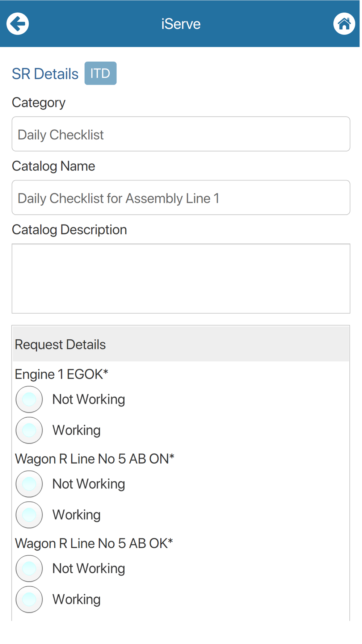Choose Not Working for Wagon R AB OK
Image resolution: width=362 pixels, height=644 pixels.
pyautogui.click(x=29, y=568)
